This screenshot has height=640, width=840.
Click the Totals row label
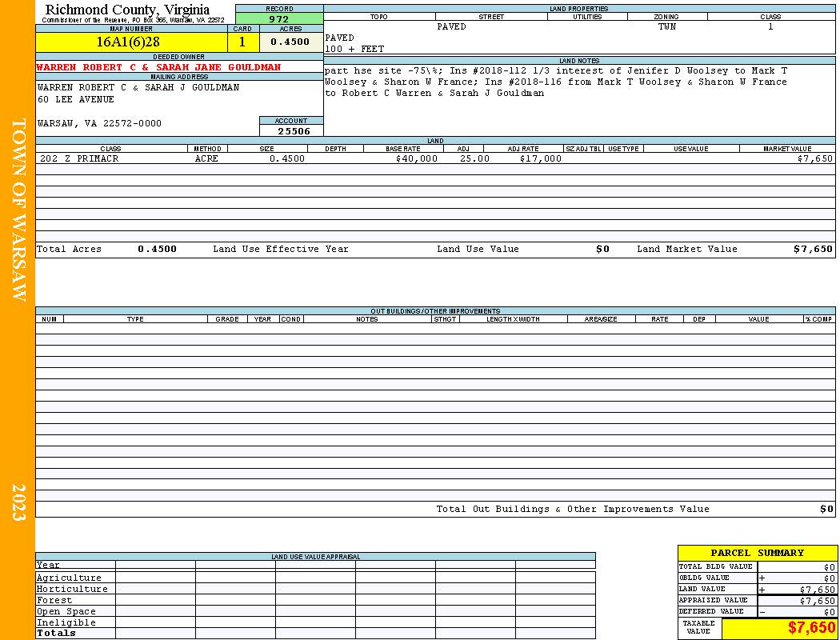point(56,633)
